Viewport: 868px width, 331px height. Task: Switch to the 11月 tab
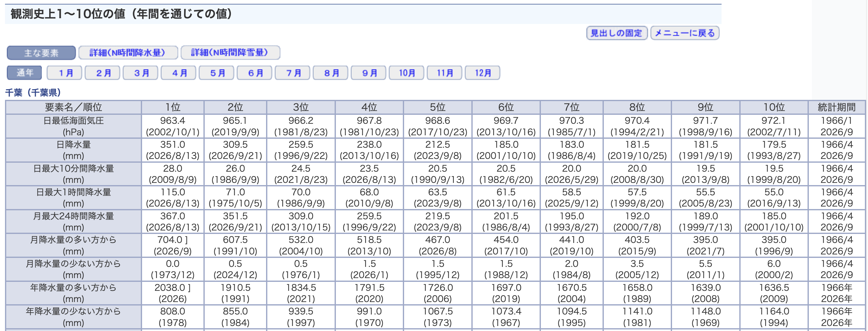[445, 73]
